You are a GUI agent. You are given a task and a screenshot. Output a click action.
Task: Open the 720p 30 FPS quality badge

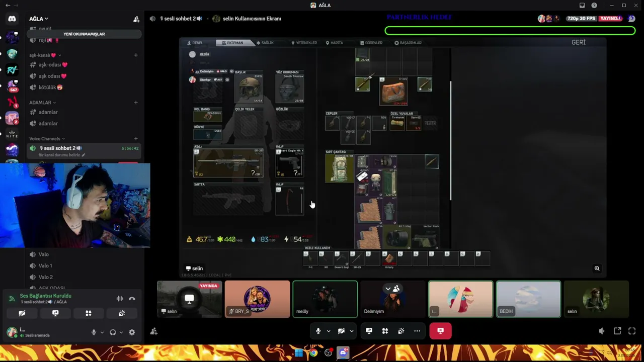581,19
